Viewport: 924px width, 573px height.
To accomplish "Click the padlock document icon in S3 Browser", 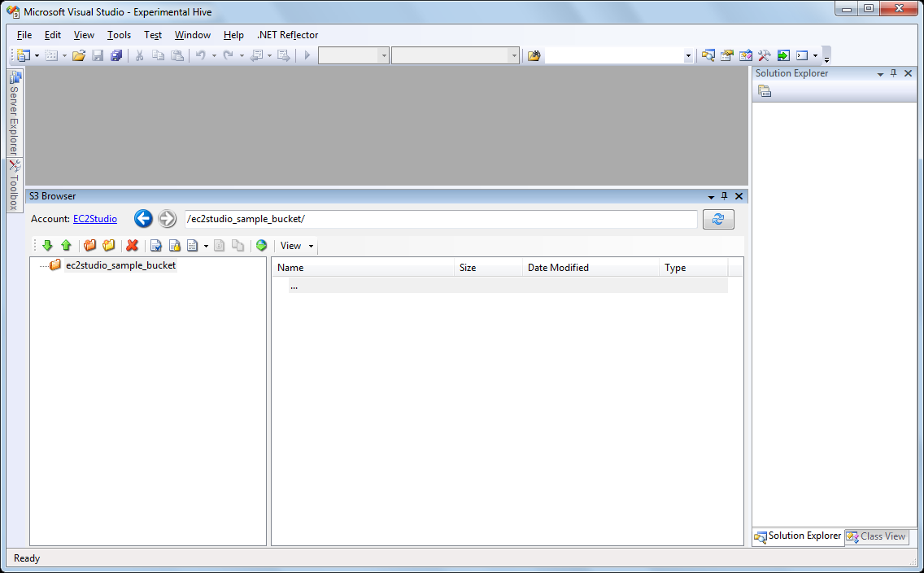I will (174, 245).
